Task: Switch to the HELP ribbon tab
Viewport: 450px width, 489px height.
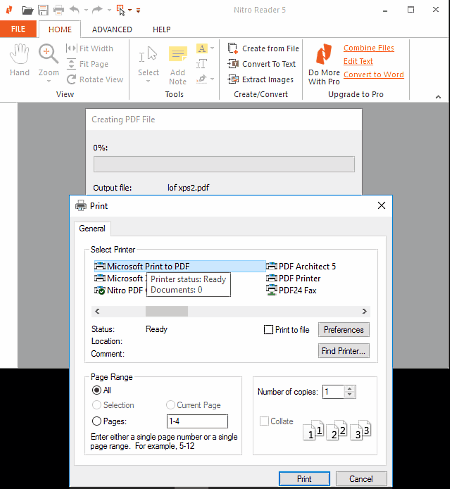Action: 162,29
